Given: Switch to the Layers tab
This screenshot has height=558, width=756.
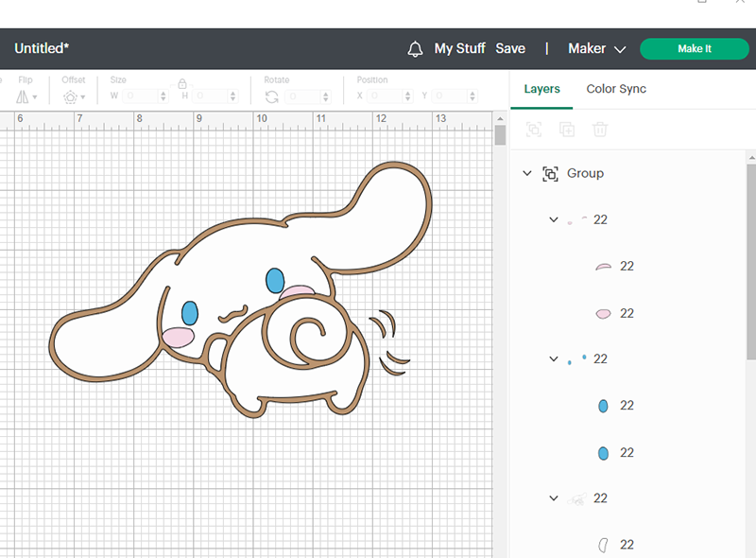Looking at the screenshot, I should coord(541,89).
